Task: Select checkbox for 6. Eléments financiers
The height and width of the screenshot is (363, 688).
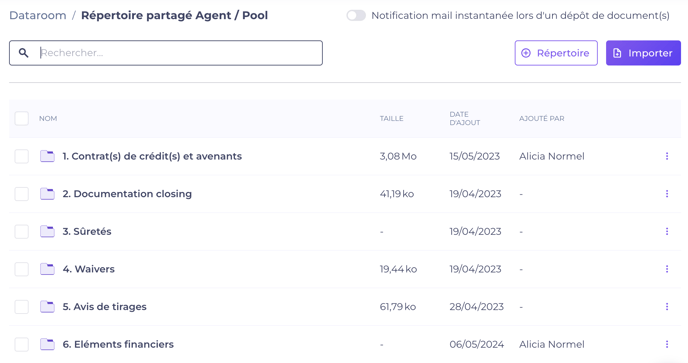Action: (x=22, y=344)
